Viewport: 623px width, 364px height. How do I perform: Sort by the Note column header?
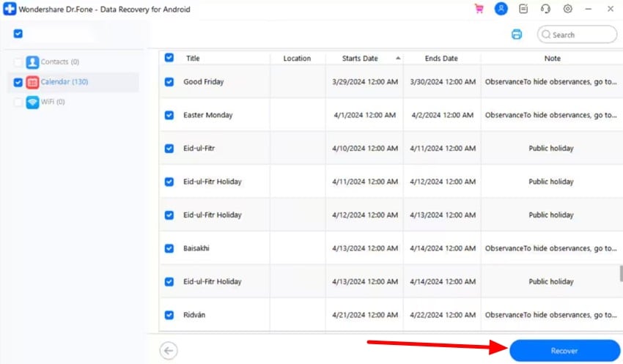tap(553, 59)
